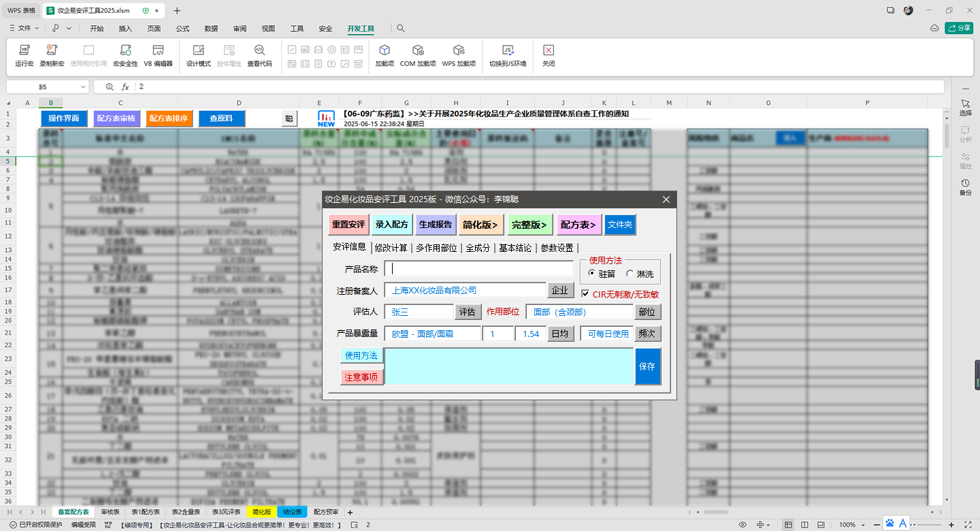Switch to 审核表 sheet tab
980x531 pixels.
pos(110,512)
